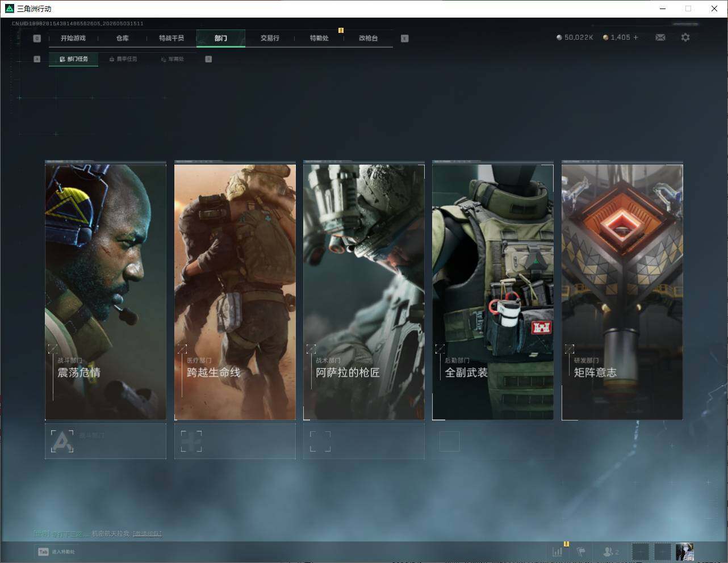Open the player avatar portrait
The width and height of the screenshot is (728, 563).
pyautogui.click(x=685, y=552)
